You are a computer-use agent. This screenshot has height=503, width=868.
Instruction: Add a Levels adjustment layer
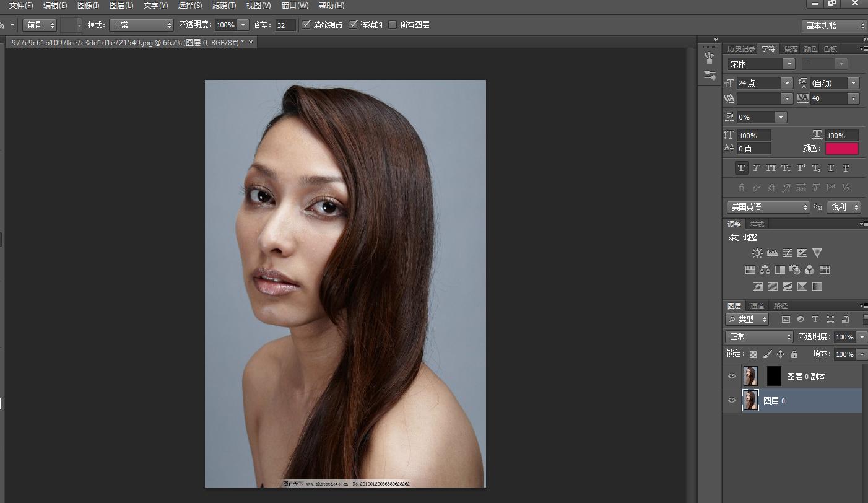pos(772,253)
